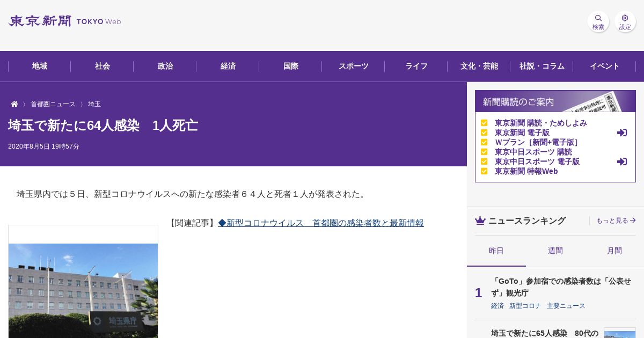Switch ranking to 月間 tab
Image resolution: width=644 pixels, height=338 pixels.
click(x=614, y=251)
